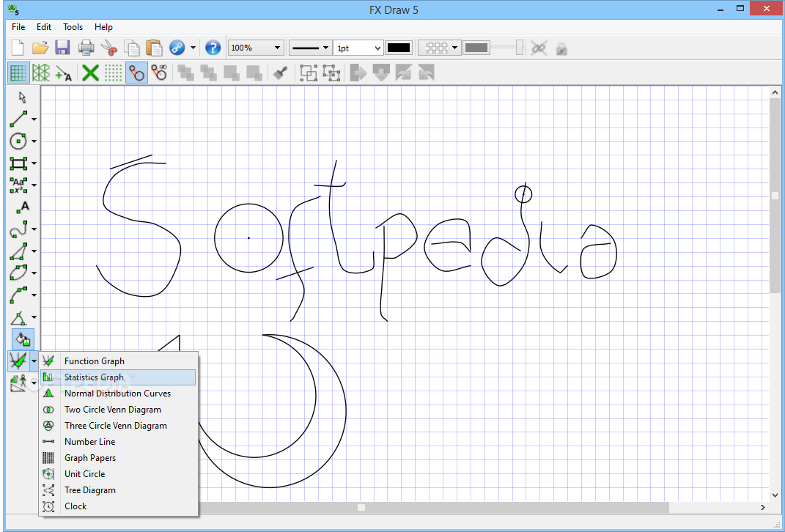Image resolution: width=785 pixels, height=532 pixels.
Task: Toggle the highlighted line-and-circle snap button
Action: coord(136,73)
